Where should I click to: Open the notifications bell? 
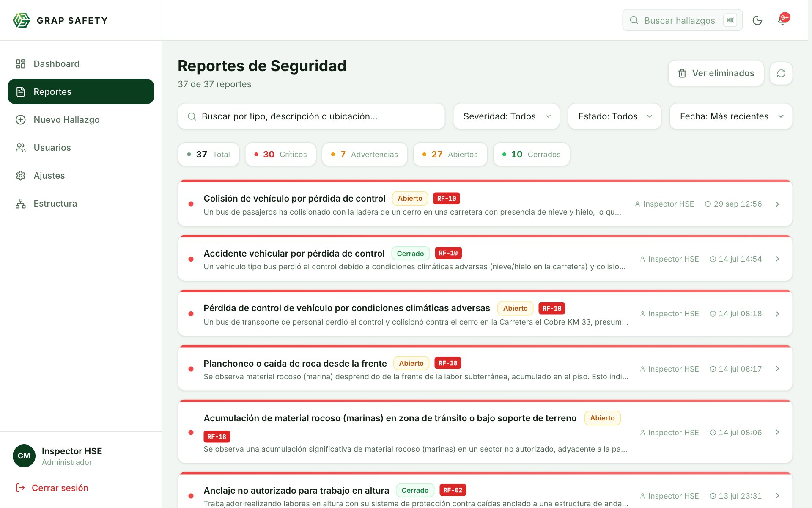[x=782, y=20]
